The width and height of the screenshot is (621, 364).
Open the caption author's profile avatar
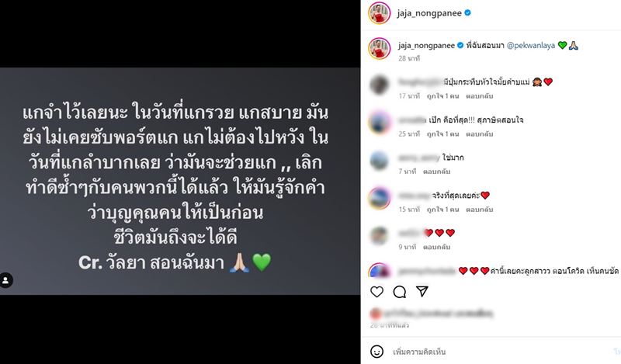pyautogui.click(x=380, y=49)
